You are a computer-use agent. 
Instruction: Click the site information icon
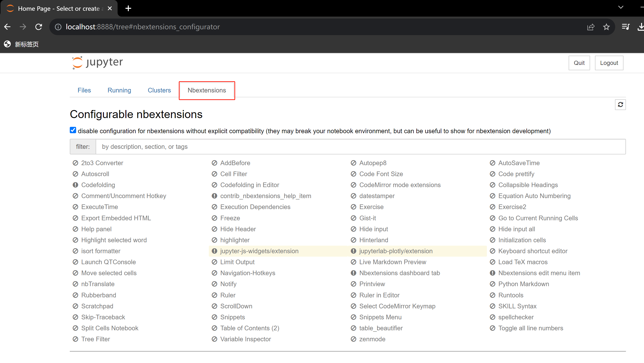coord(58,27)
